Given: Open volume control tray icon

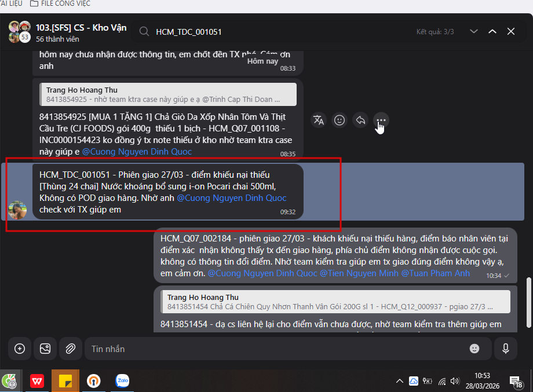Looking at the screenshot, I should (x=454, y=381).
